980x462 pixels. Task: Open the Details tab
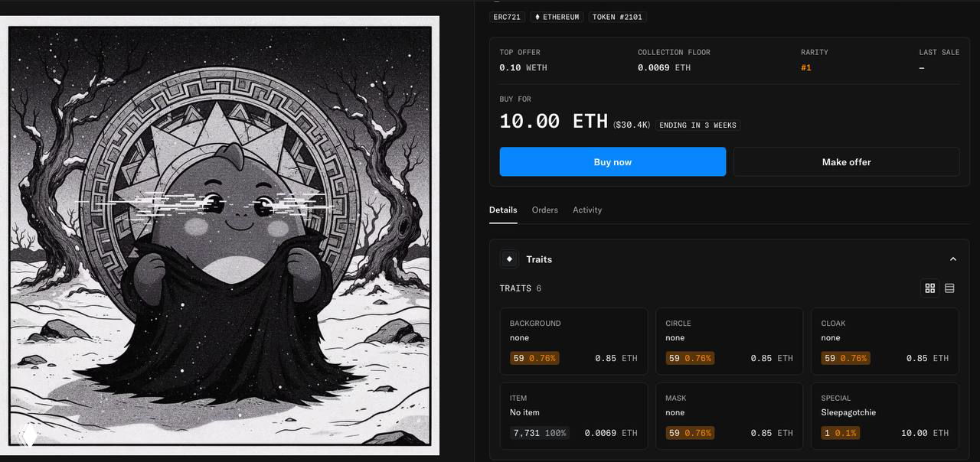click(x=503, y=210)
